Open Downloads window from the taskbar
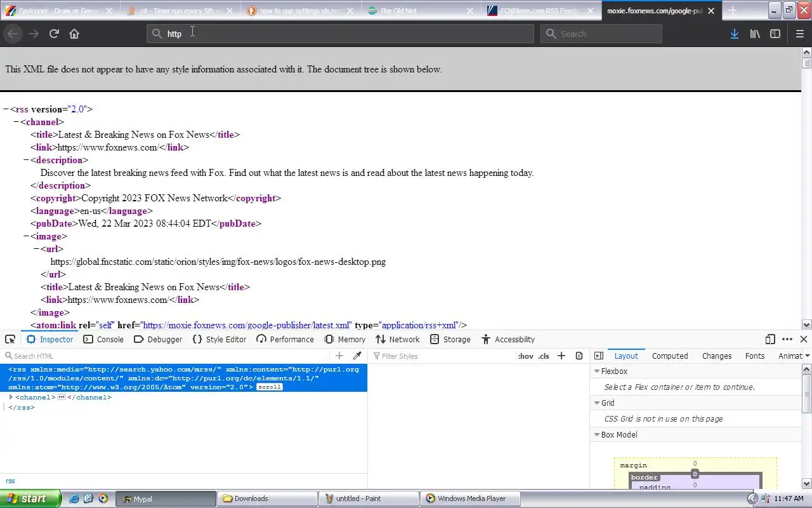 coord(267,498)
